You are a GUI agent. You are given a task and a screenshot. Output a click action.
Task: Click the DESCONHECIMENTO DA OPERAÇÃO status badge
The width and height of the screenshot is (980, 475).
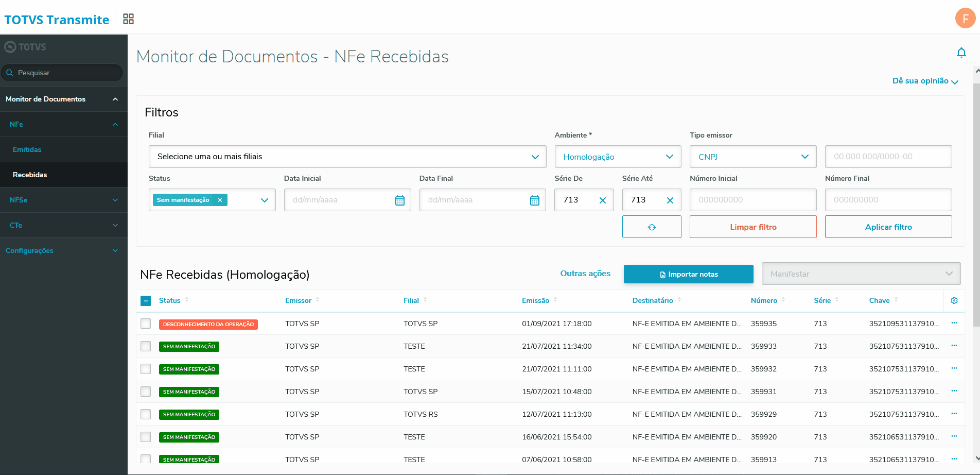(208, 324)
